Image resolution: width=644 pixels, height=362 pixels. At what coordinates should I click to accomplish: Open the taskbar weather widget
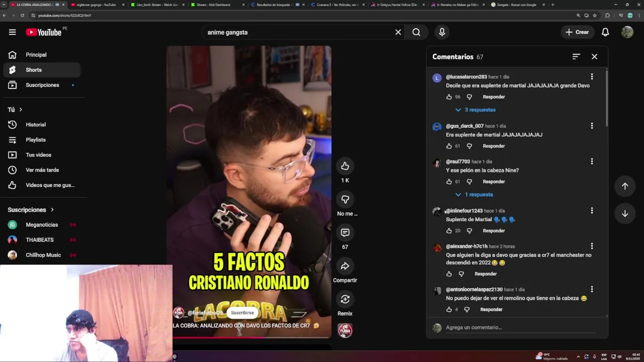(x=552, y=356)
